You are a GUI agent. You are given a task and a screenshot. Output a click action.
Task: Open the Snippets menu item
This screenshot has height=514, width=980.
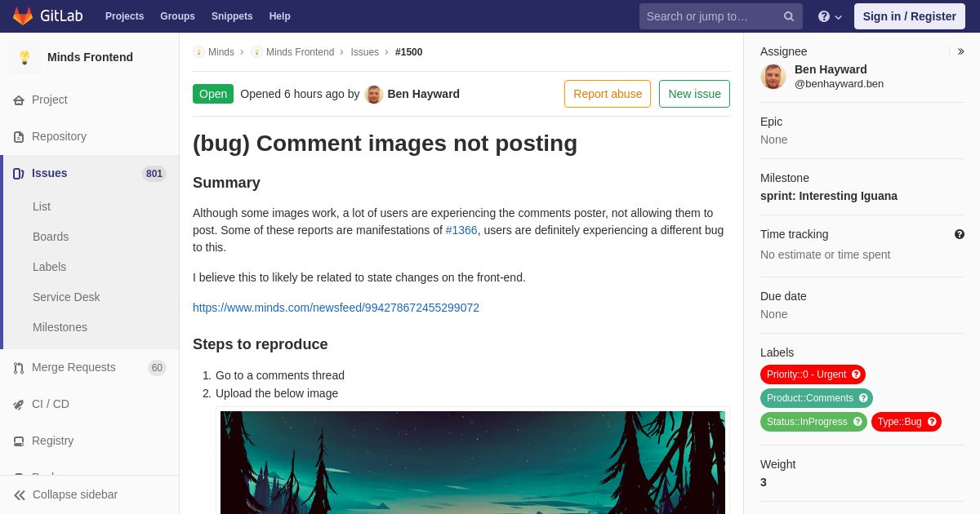[x=232, y=16]
